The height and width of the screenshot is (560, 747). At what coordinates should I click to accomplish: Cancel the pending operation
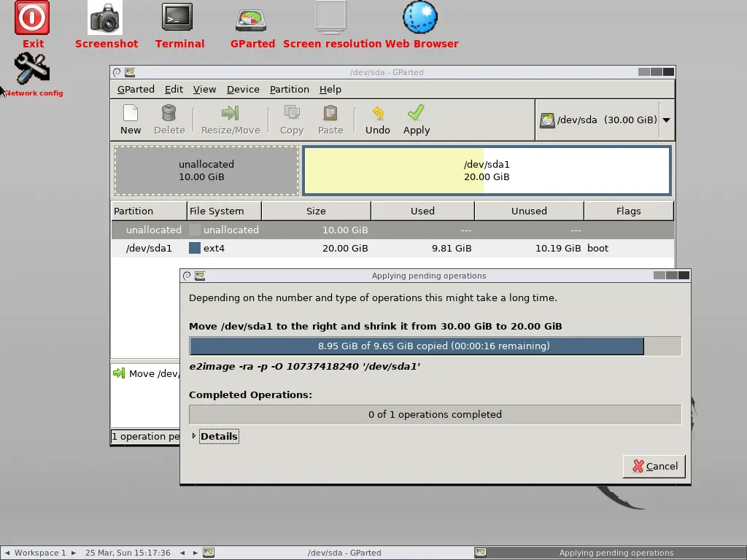point(654,466)
